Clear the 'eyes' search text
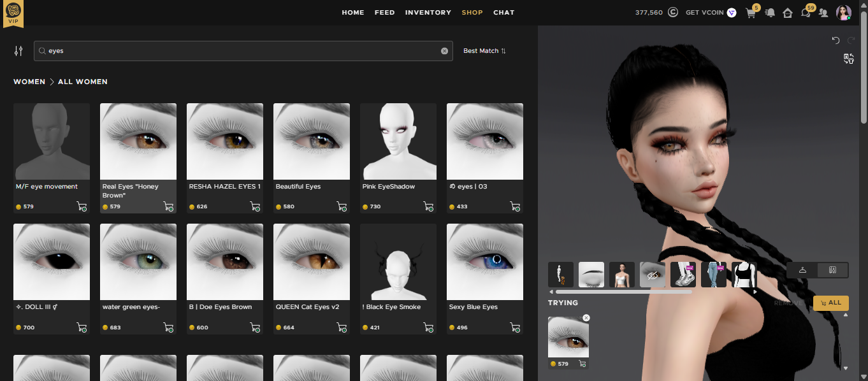Image resolution: width=868 pixels, height=381 pixels. pyautogui.click(x=444, y=51)
